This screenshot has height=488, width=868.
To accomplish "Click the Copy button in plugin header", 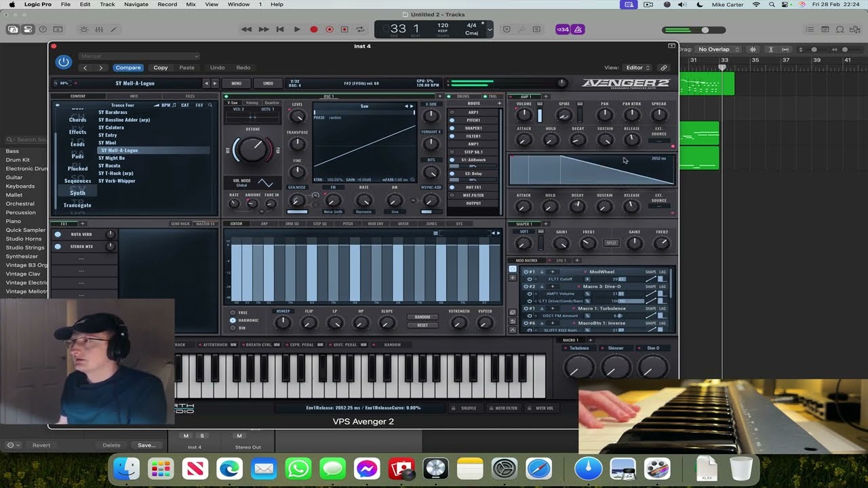I will coord(161,68).
